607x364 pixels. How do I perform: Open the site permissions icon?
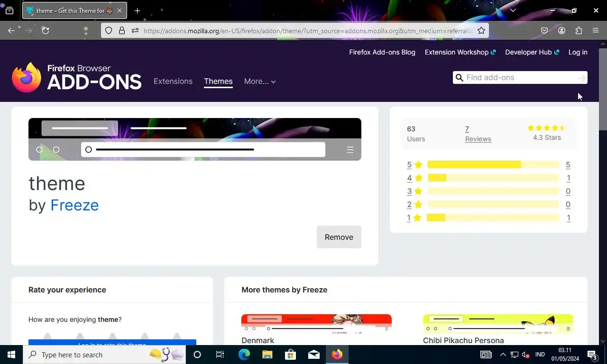135,30
